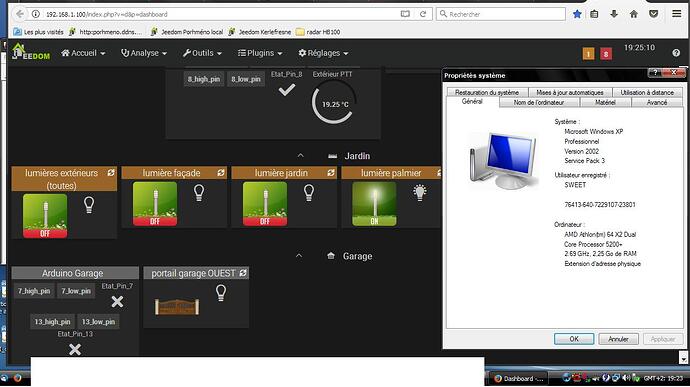This screenshot has width=690, height=387.
Task: Open the Réglages menu
Action: pyautogui.click(x=323, y=53)
